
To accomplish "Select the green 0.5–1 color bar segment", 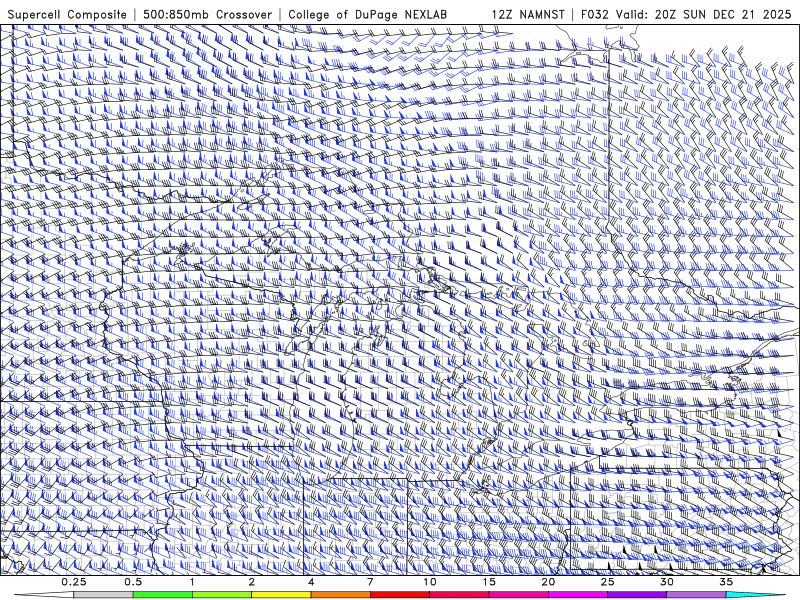I will tap(163, 594).
